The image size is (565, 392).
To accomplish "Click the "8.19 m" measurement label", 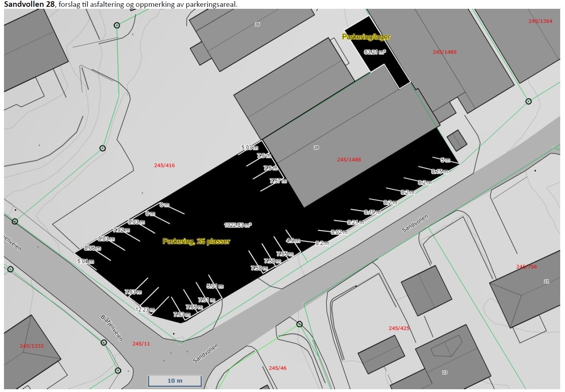I will click(372, 212).
